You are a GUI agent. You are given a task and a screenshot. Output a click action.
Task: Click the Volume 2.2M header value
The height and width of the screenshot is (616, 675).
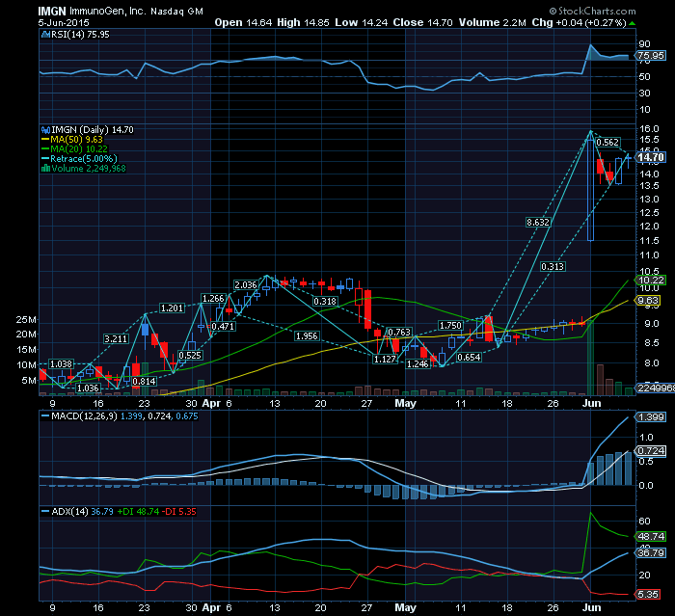pos(493,23)
